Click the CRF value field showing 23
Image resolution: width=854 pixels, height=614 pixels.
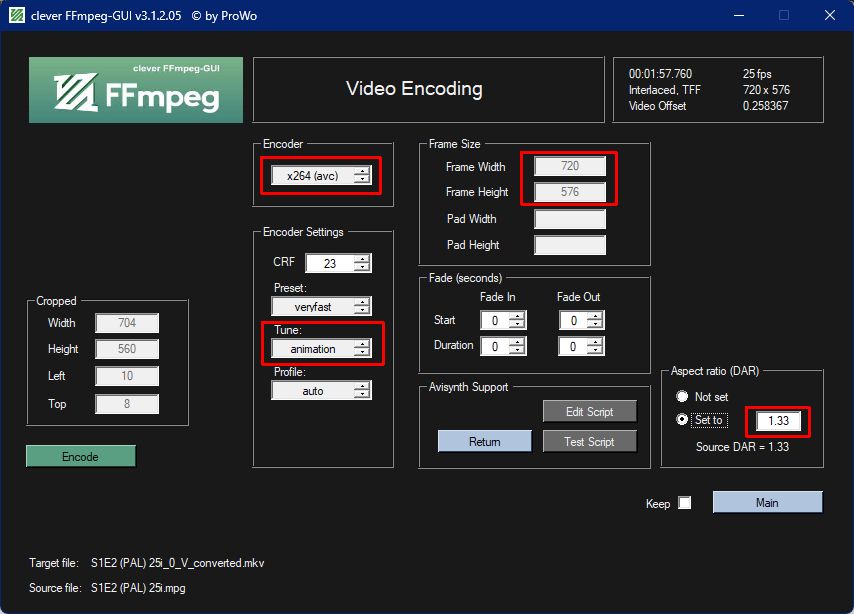click(x=330, y=263)
